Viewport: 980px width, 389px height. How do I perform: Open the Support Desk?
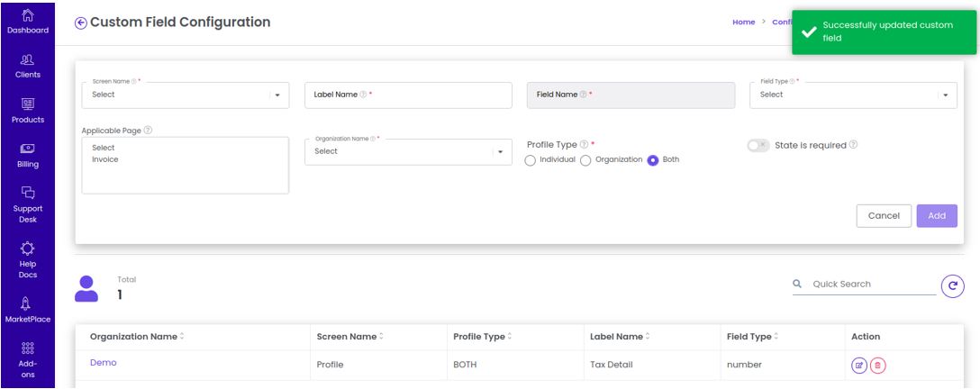(x=28, y=204)
